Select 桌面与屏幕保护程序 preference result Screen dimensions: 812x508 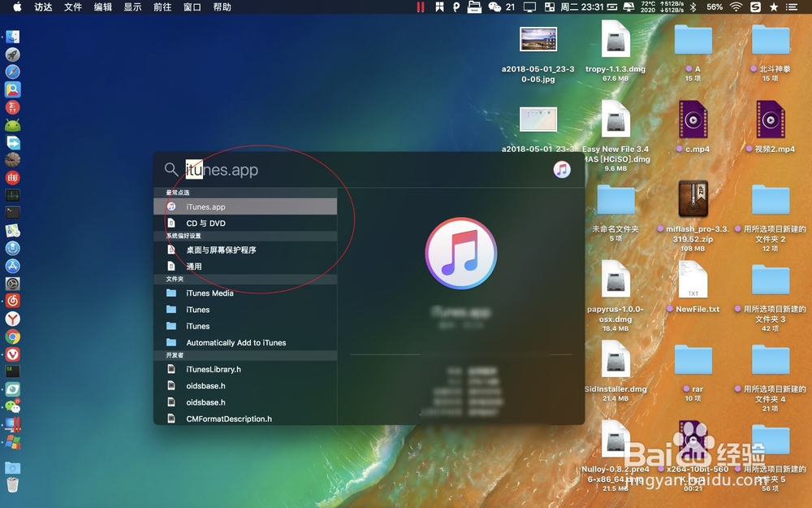coord(245,250)
